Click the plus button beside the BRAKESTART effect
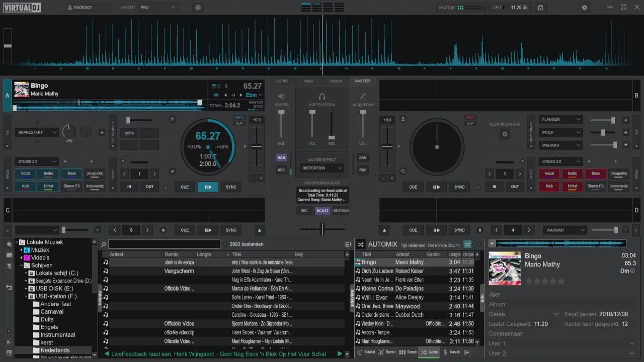This screenshot has height=362, width=644. pyautogui.click(x=102, y=132)
